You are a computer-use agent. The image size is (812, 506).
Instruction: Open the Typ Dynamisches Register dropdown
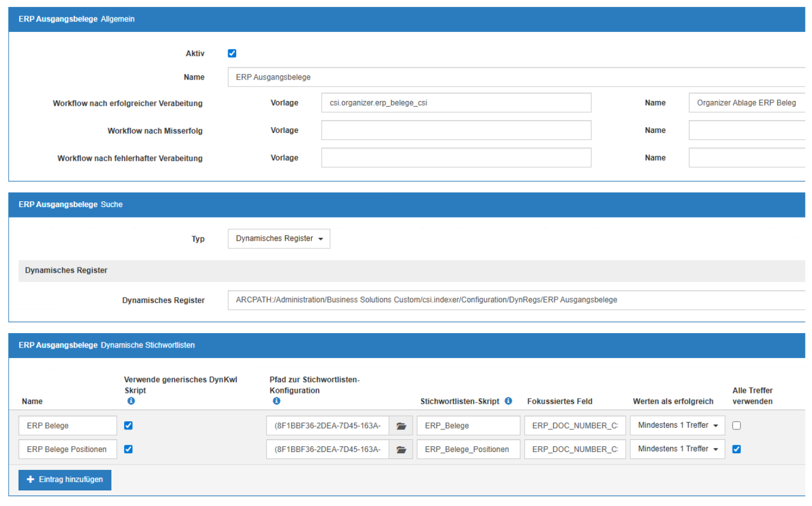coord(279,239)
